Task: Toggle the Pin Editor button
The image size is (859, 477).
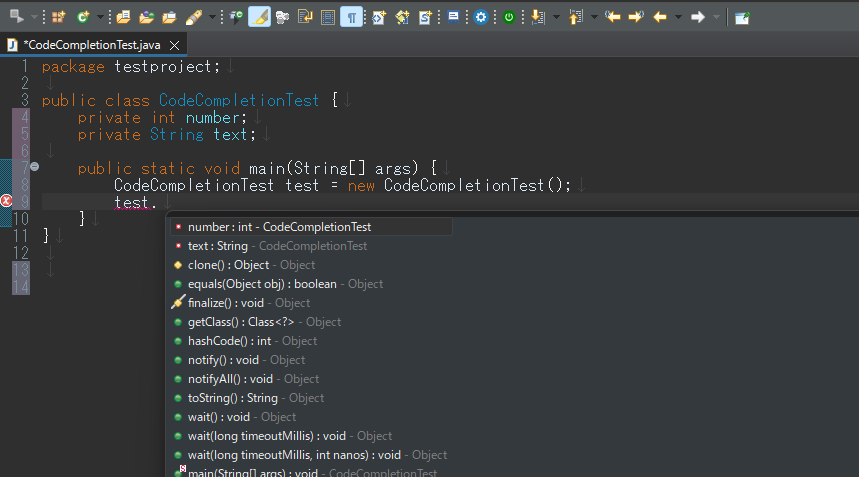Action: (x=742, y=18)
